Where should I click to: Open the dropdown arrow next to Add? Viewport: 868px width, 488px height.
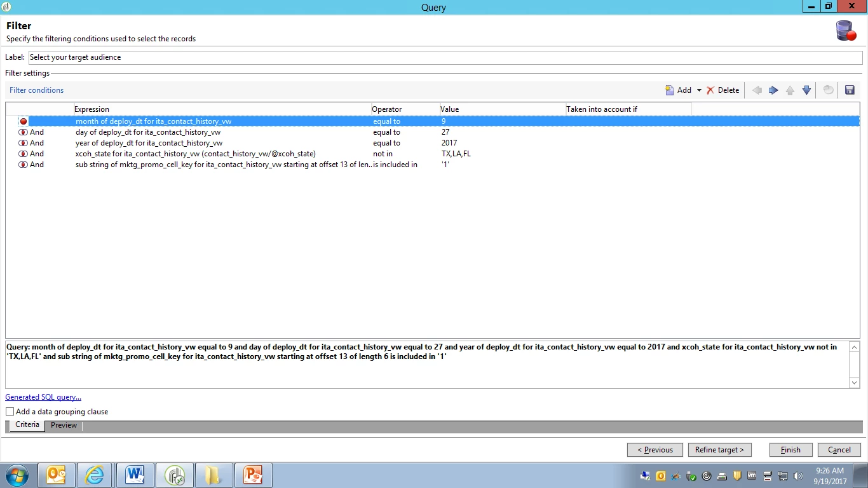click(699, 90)
